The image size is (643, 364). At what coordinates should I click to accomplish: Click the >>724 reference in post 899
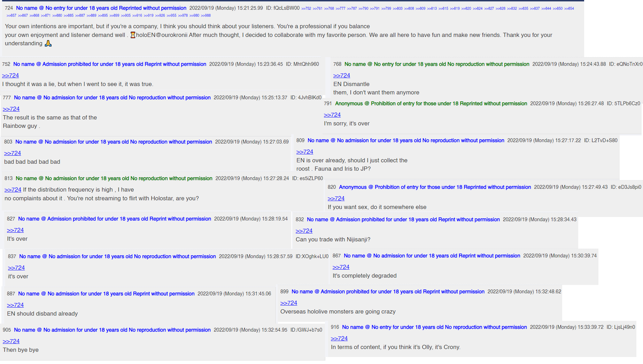[289, 303]
